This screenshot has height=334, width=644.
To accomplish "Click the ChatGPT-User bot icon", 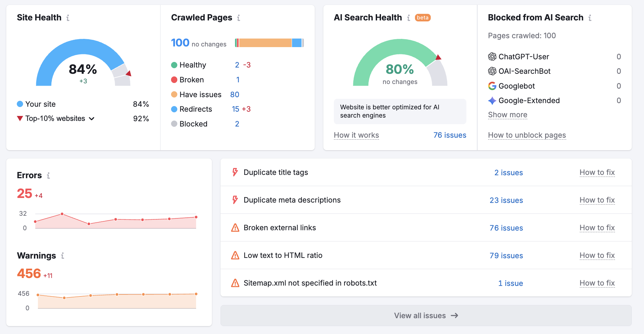I will [x=492, y=57].
